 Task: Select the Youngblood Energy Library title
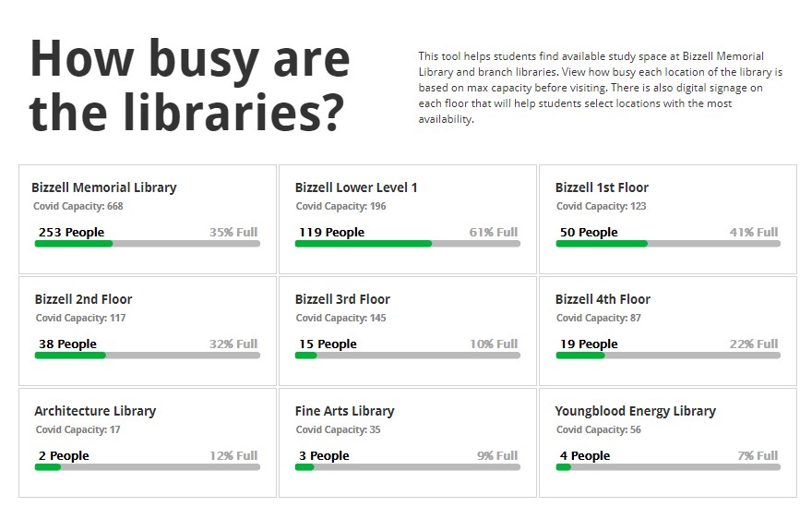635,411
